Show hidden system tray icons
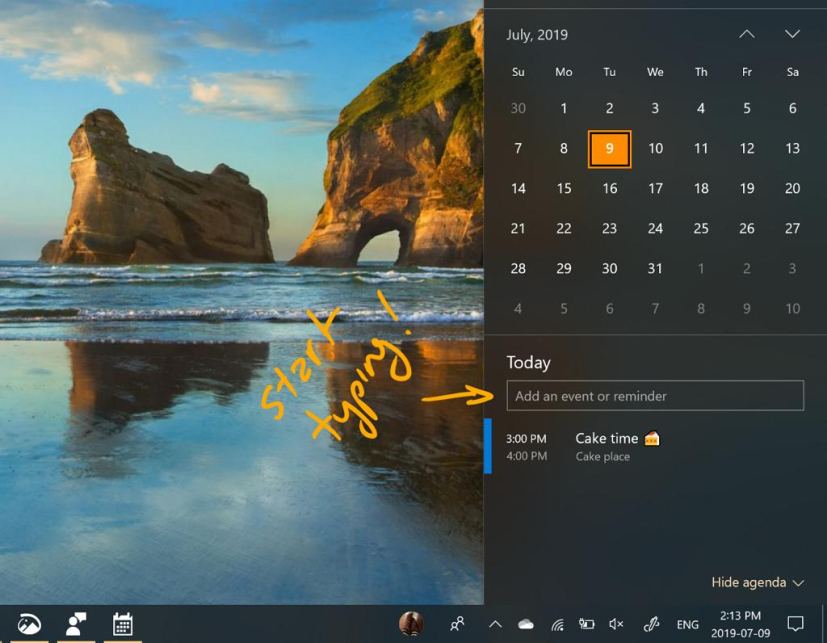This screenshot has height=643, width=827. pyautogui.click(x=495, y=625)
